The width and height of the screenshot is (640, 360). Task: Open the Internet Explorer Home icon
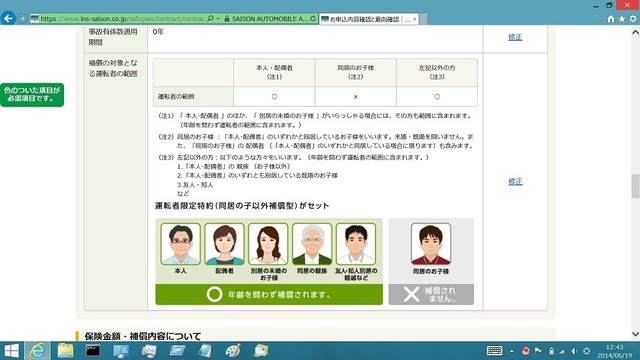point(611,19)
